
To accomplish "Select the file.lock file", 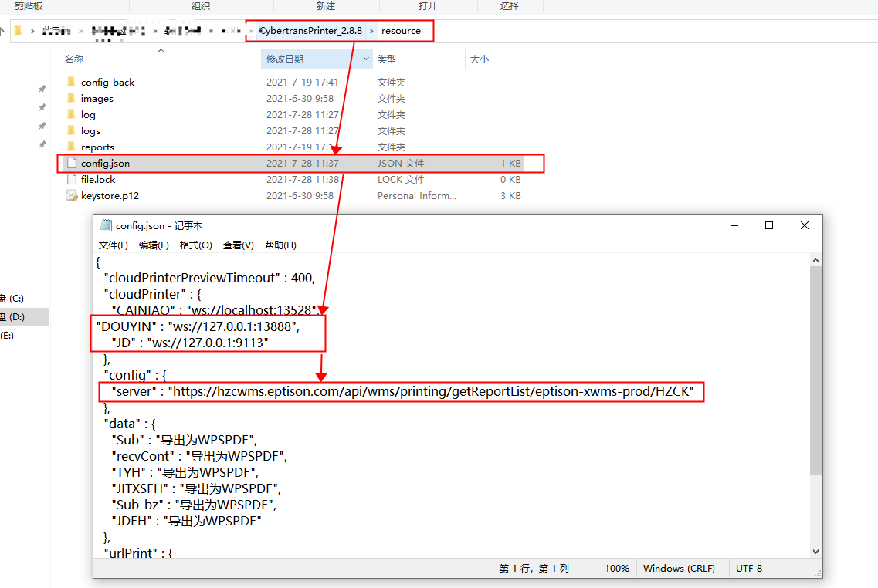I will pos(98,180).
